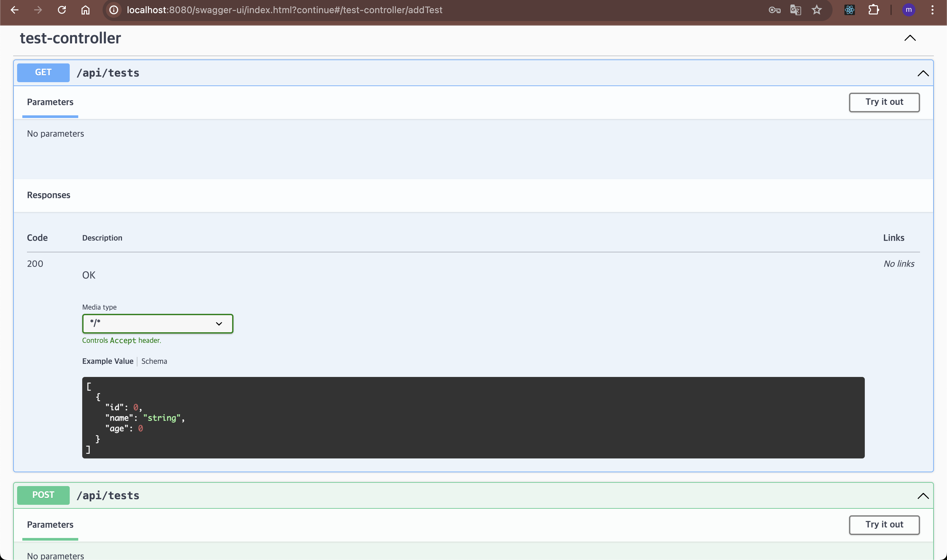This screenshot has height=560, width=947.
Task: Switch to the Schema tab
Action: point(154,361)
